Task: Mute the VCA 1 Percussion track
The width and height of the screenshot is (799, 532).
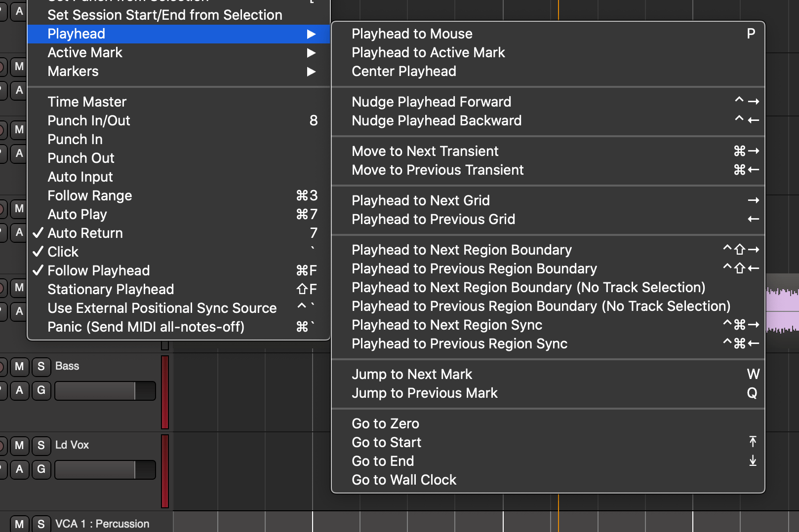Action: 19,524
